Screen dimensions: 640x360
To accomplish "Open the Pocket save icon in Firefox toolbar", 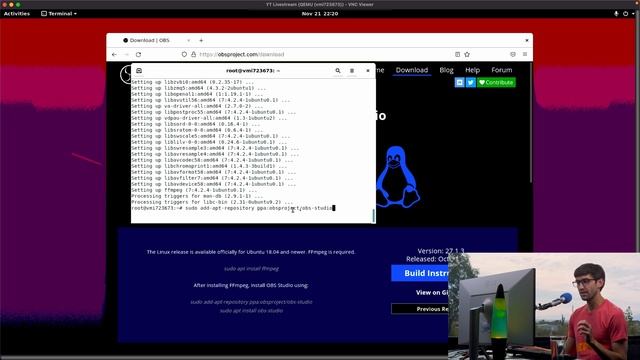I will [513, 54].
